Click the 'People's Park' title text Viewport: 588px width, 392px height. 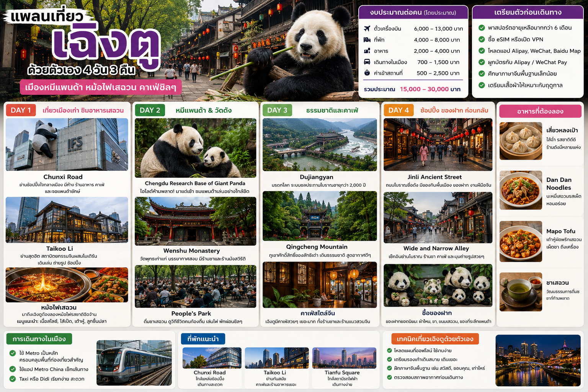191,314
